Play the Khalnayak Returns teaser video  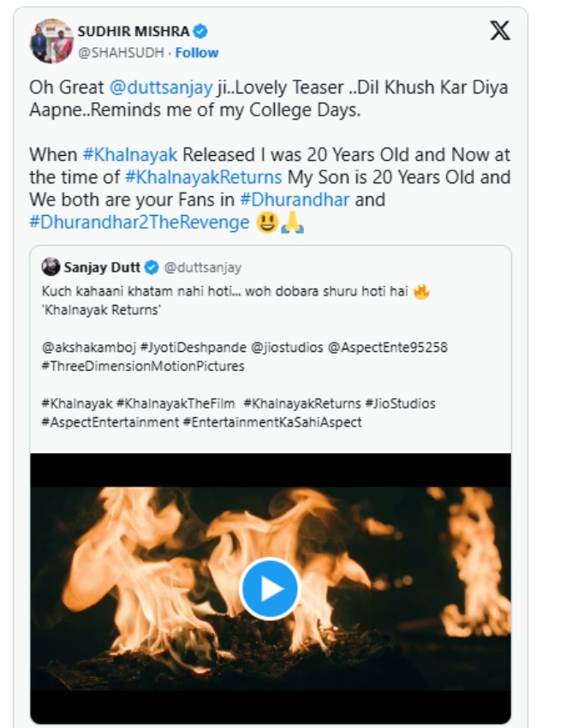click(x=270, y=588)
